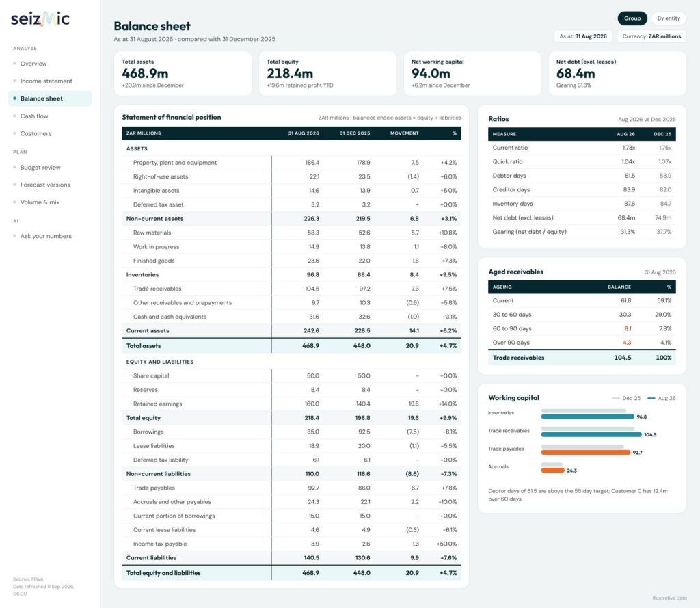The height and width of the screenshot is (608, 700).
Task: Open the As at date selector
Action: (x=583, y=36)
